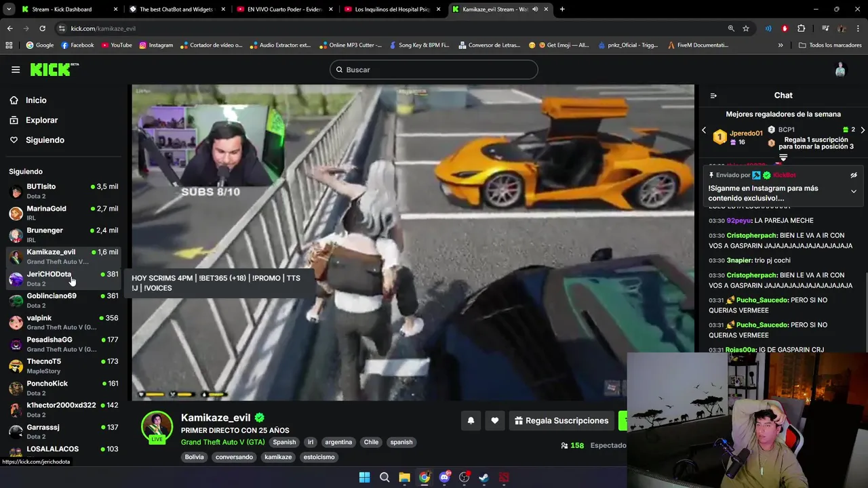Open the Chrome extensions puzzle icon
Viewport: 868px width, 488px height.
pyautogui.click(x=802, y=28)
